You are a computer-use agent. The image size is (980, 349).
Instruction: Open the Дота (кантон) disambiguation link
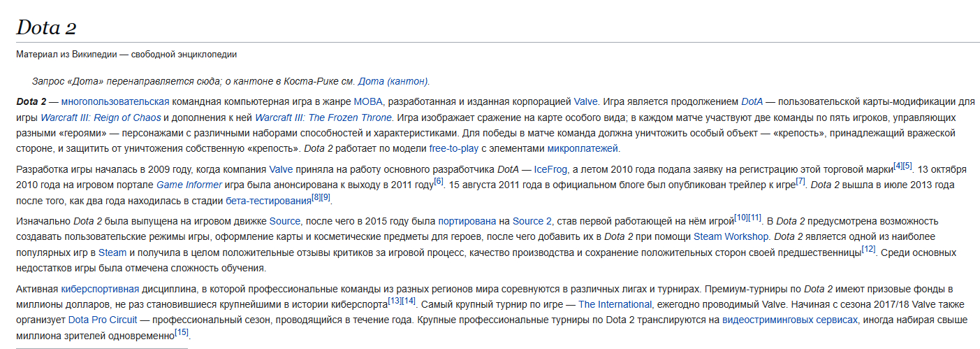coord(393,80)
